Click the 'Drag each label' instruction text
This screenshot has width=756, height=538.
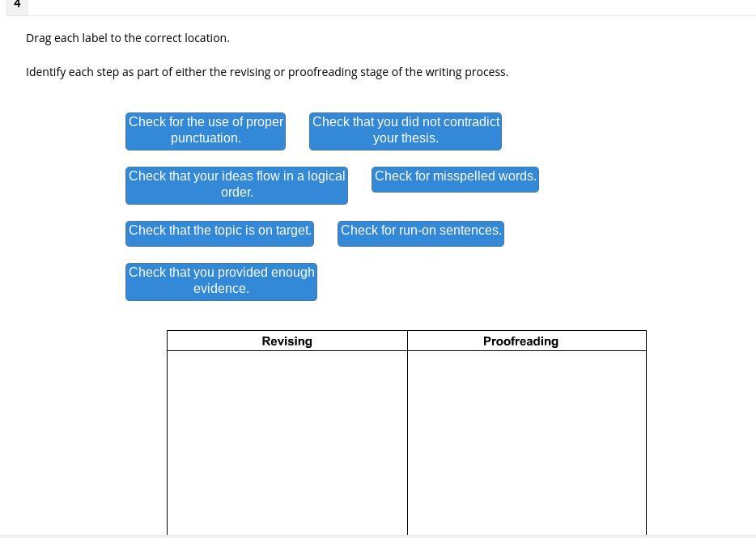[x=128, y=38]
